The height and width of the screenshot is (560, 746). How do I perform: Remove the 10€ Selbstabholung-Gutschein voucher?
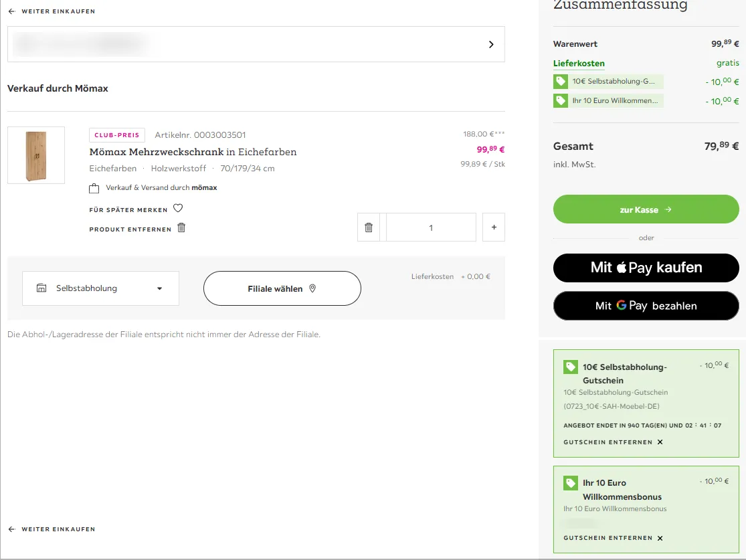(614, 442)
